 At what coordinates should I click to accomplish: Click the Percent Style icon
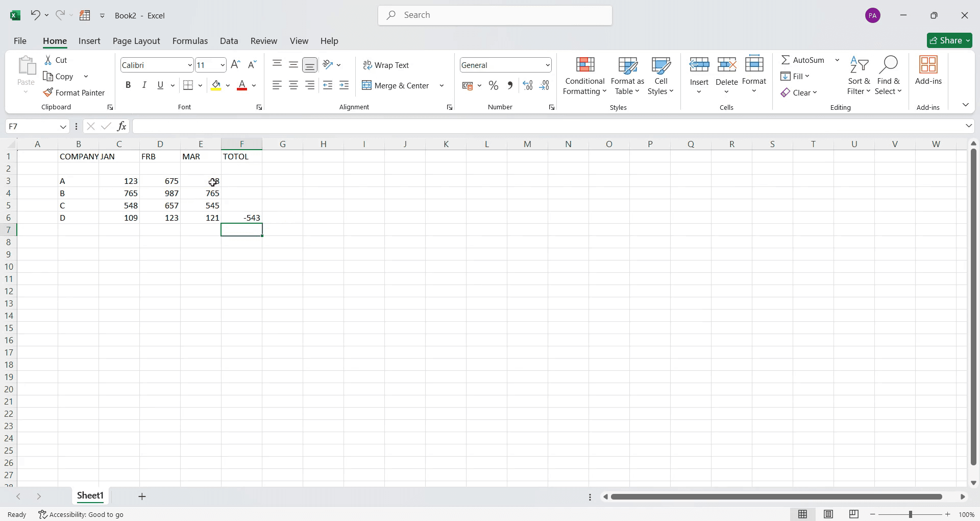pyautogui.click(x=494, y=86)
